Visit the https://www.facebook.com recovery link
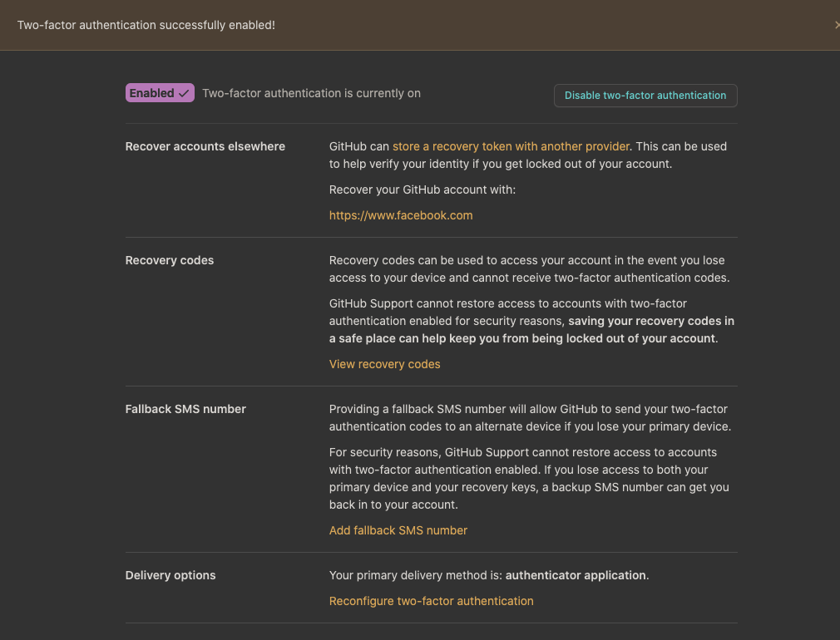The height and width of the screenshot is (640, 840). 401,214
